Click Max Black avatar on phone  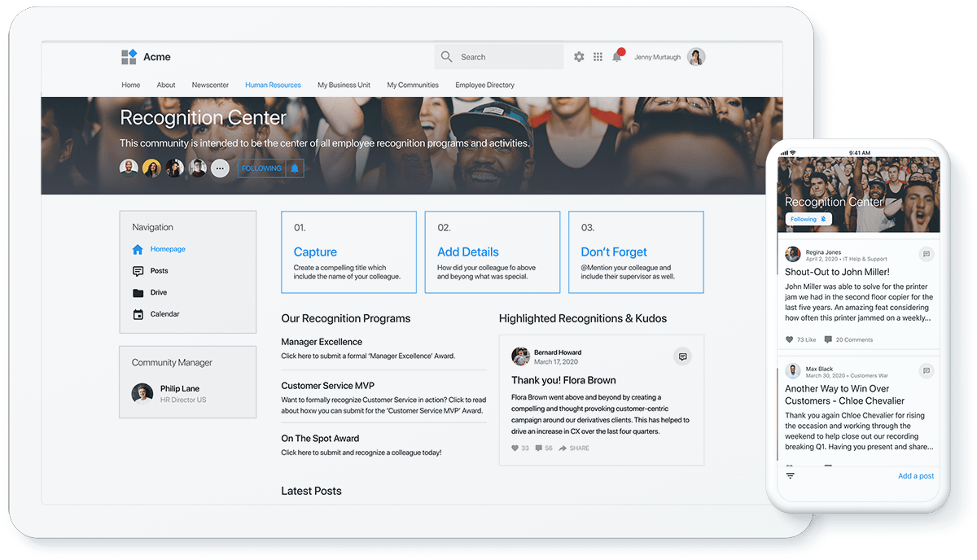click(x=793, y=371)
